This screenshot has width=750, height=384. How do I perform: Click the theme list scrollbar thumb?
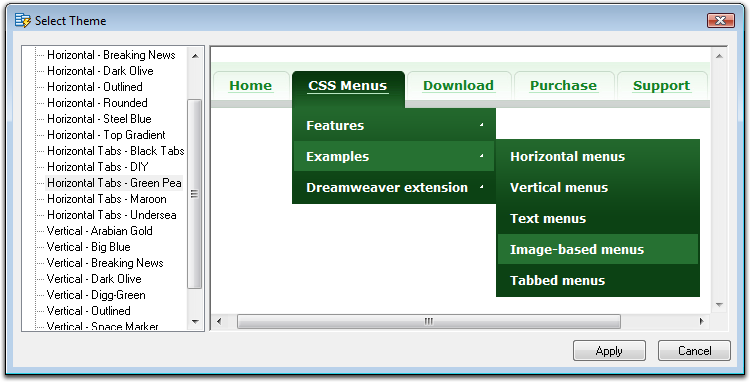(195, 194)
